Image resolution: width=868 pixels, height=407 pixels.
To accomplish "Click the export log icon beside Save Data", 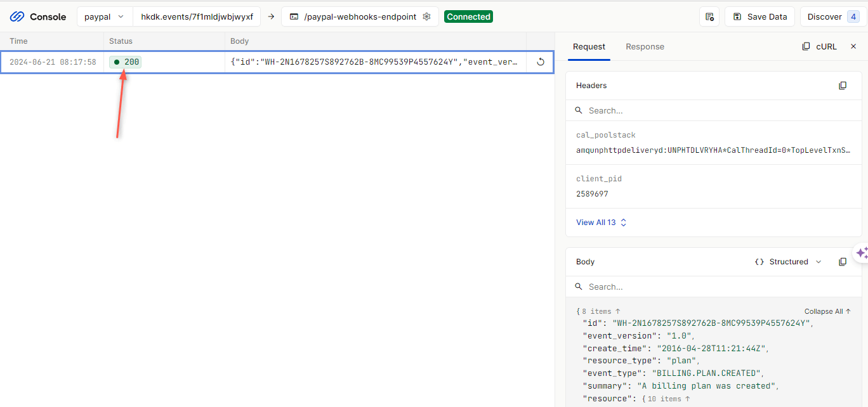I will coord(709,16).
